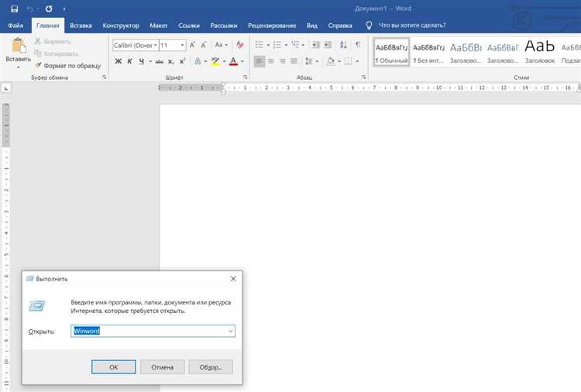Click OK in the Выполнить dialog
This screenshot has width=581, height=392.
point(114,367)
